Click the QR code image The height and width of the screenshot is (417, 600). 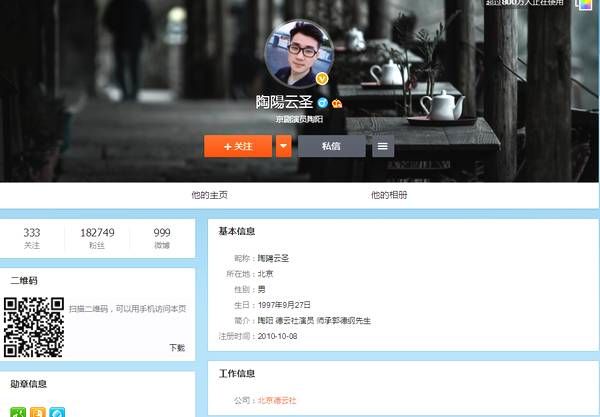point(34,326)
